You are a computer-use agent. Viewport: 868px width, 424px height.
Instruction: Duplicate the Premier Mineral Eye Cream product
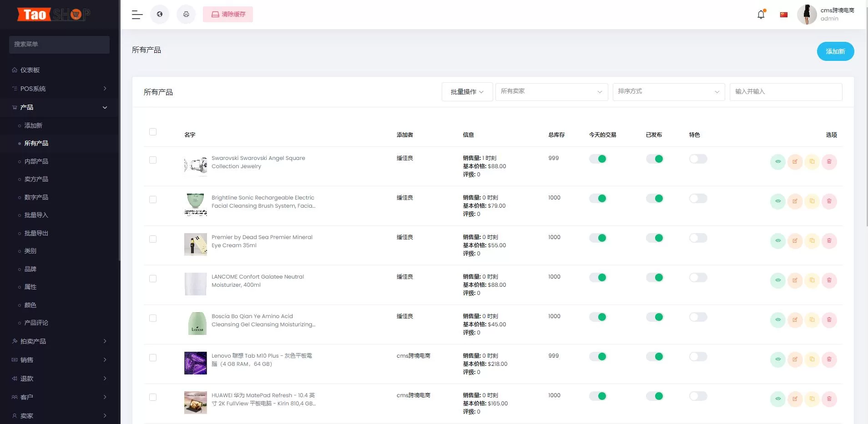coord(812,241)
